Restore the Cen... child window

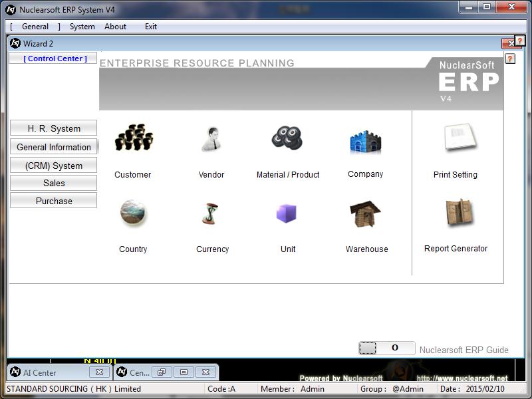tap(162, 372)
